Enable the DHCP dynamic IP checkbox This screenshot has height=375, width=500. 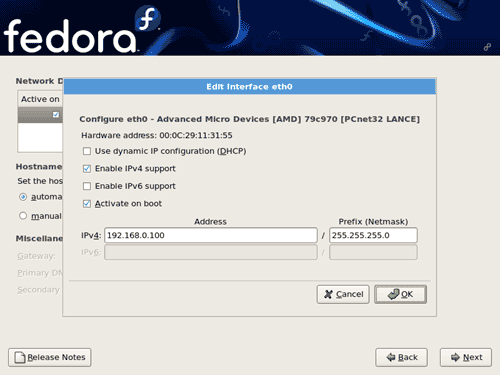click(87, 151)
